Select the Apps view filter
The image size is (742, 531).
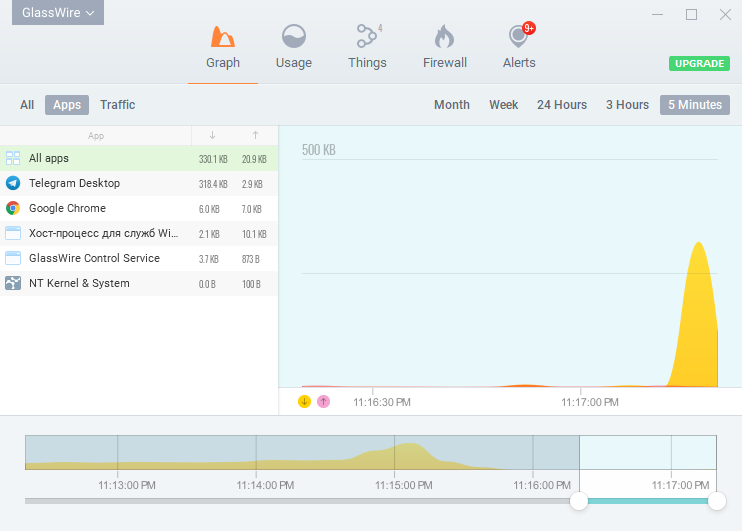67,105
